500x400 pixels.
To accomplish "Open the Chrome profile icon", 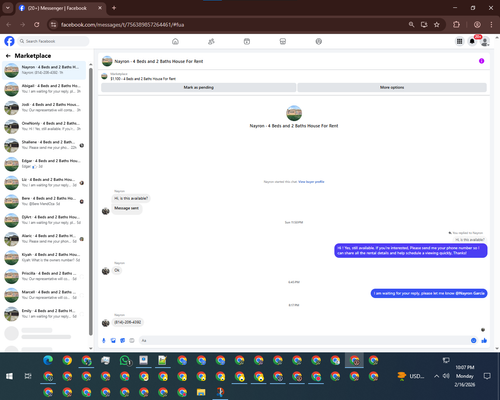I will pyautogui.click(x=477, y=25).
